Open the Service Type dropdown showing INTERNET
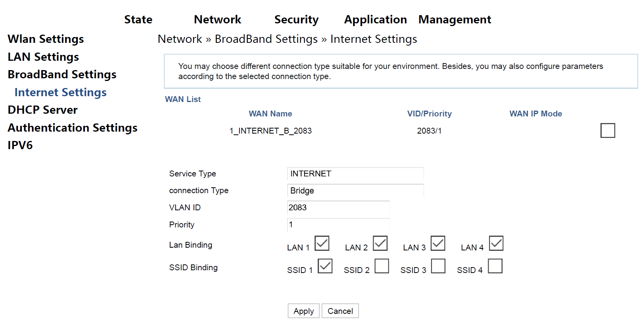644x324 pixels. [355, 174]
